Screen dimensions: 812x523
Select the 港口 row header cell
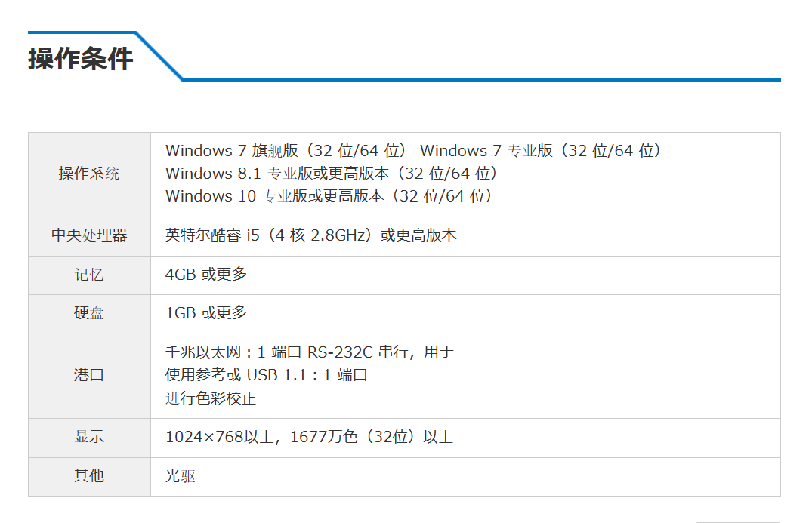[89, 376]
